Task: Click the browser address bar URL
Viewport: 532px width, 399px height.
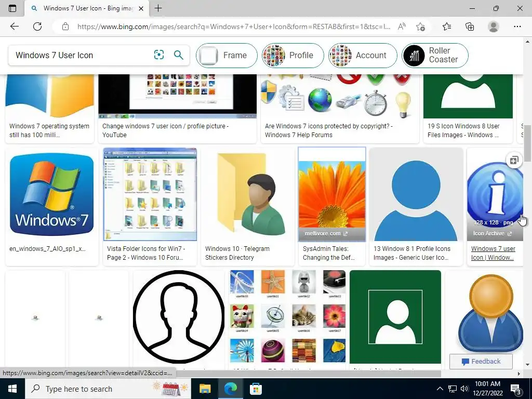Action: (233, 26)
